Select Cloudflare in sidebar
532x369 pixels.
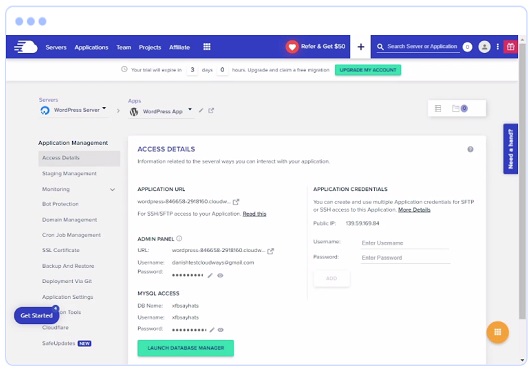click(55, 328)
